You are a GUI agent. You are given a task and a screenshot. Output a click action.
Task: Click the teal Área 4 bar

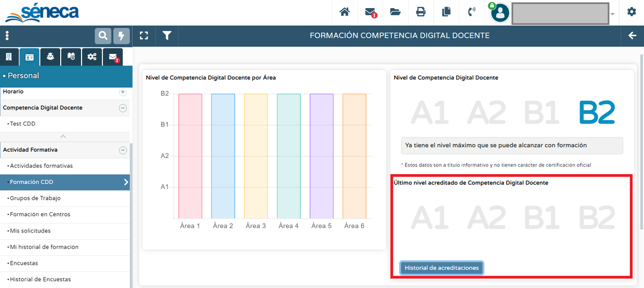[x=289, y=156]
